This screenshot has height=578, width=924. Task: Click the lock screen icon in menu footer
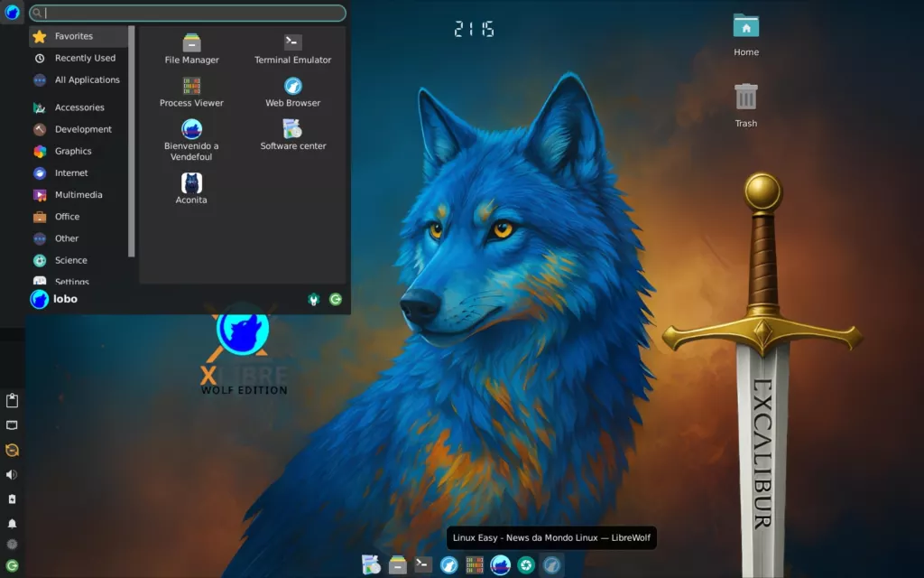point(313,300)
